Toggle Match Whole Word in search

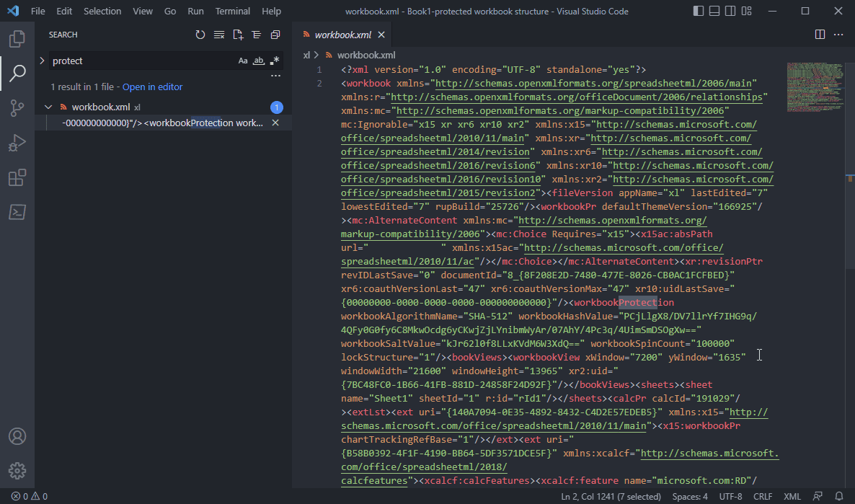259,61
